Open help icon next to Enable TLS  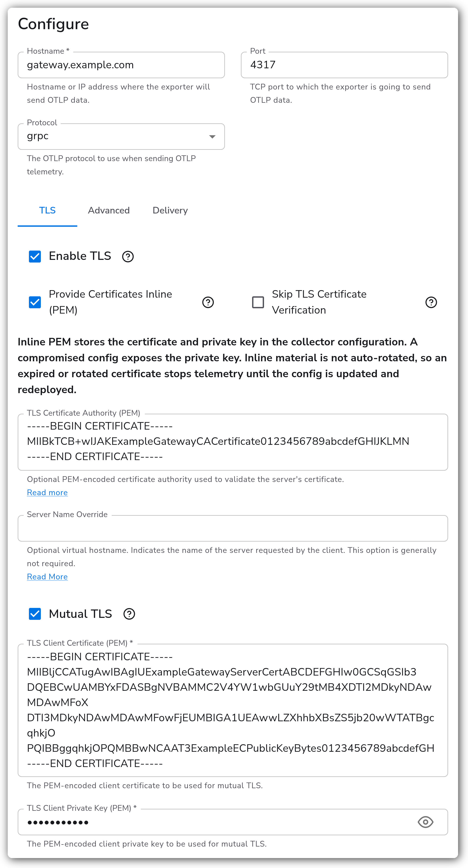tap(128, 256)
